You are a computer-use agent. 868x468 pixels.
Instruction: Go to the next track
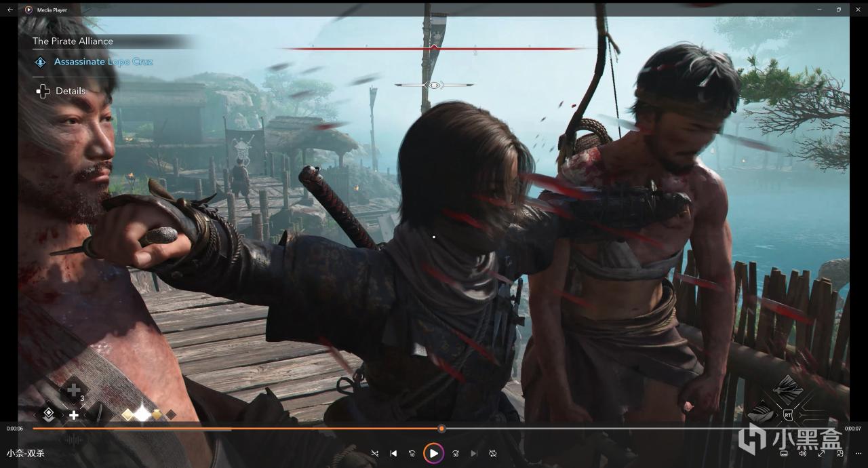tap(474, 453)
